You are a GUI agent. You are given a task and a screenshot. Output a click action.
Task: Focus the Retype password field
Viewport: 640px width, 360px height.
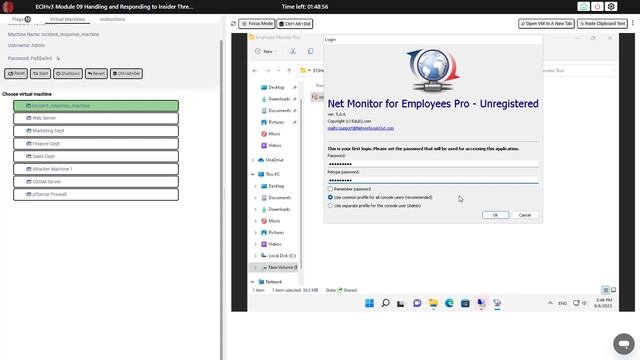coord(433,180)
